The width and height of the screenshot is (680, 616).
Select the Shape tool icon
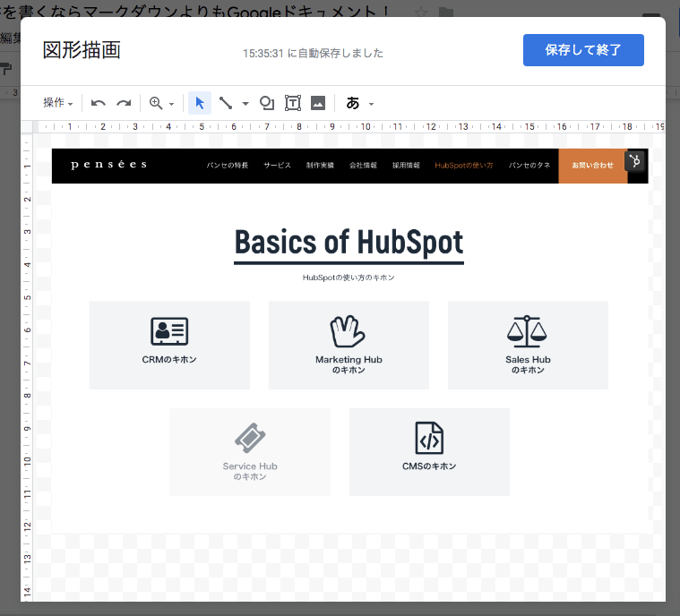[x=266, y=103]
